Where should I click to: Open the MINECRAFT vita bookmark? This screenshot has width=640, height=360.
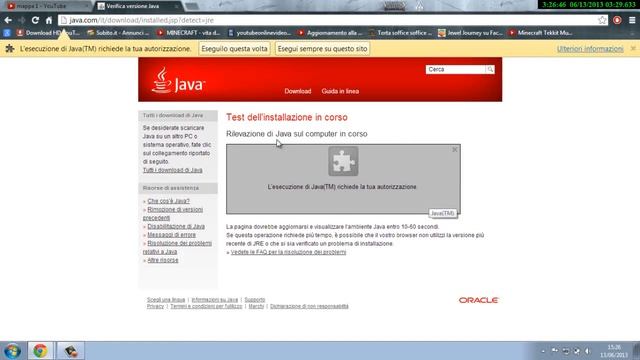[x=189, y=33]
